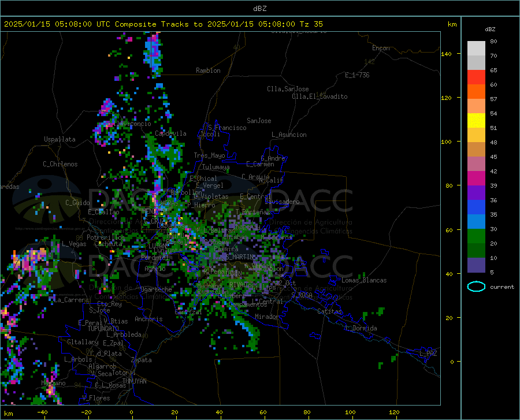Click the 'Potrerillos' map label
The width and height of the screenshot is (520, 420).
pos(106,237)
